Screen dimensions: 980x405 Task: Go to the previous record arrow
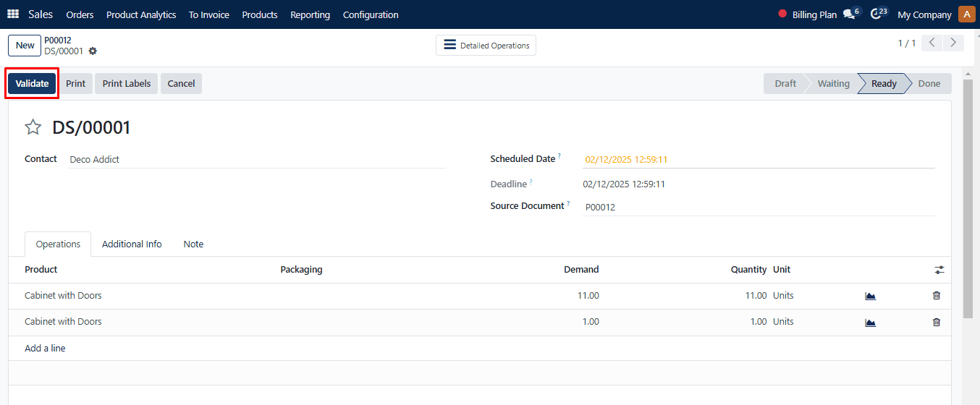933,43
